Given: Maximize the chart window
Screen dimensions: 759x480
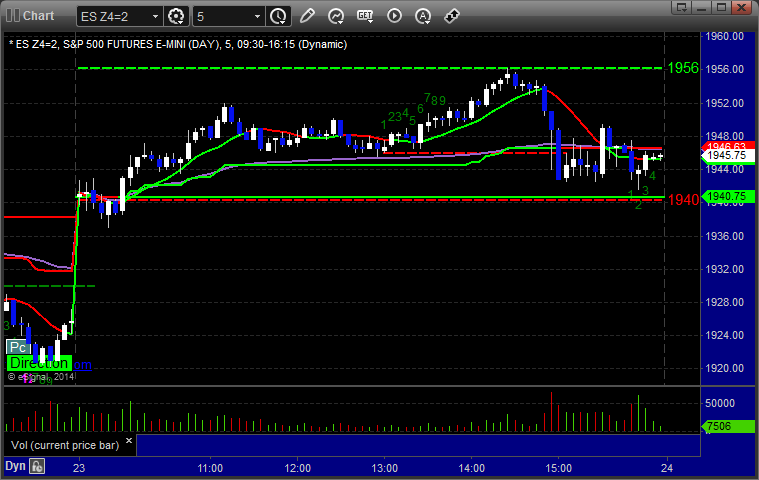Looking at the screenshot, I should tap(721, 7).
